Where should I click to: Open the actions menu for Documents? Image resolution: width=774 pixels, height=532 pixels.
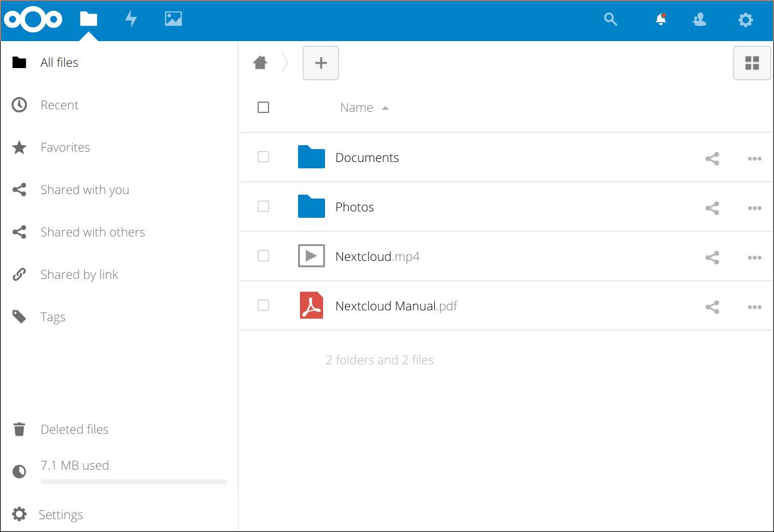(x=755, y=158)
